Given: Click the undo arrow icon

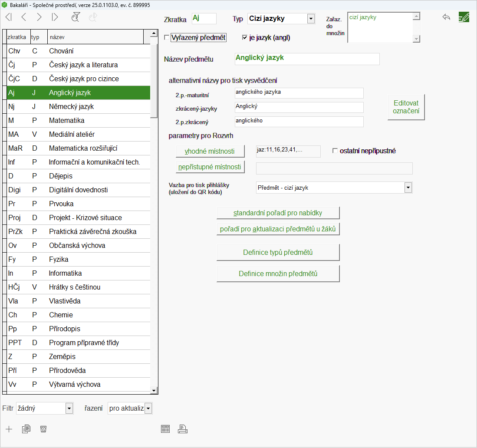Looking at the screenshot, I should click(446, 17).
